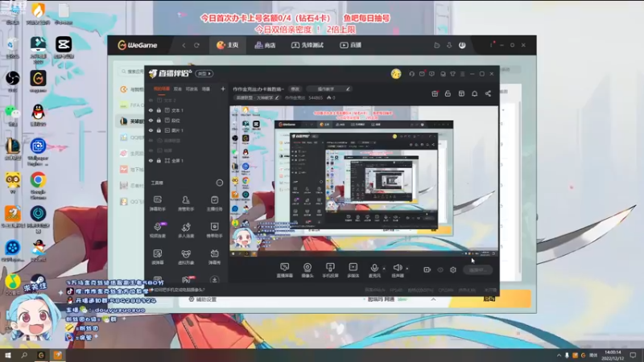
Task: Switch to WeGame 主页 tab
Action: coord(228,45)
